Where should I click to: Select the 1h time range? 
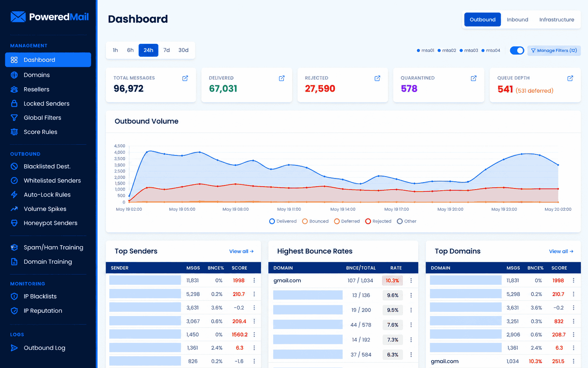115,50
